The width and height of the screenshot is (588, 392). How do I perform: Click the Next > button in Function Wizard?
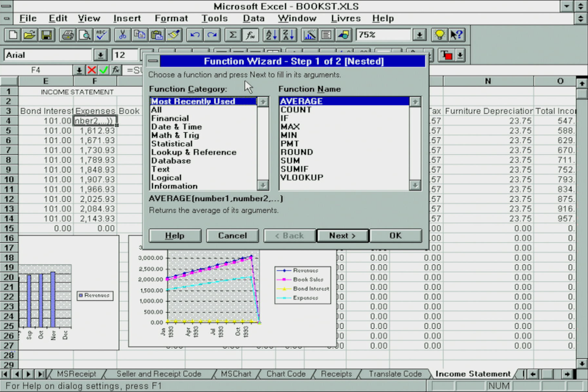343,236
